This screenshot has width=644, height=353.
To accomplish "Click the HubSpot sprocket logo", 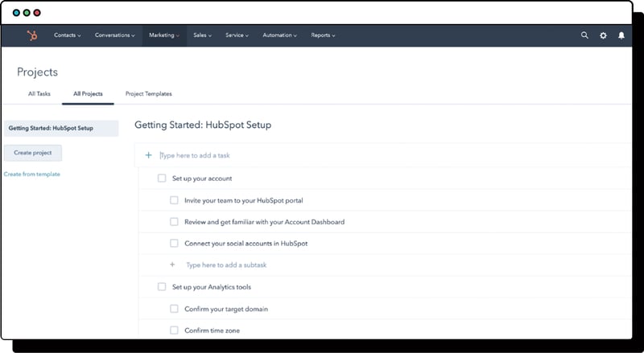I will [32, 35].
